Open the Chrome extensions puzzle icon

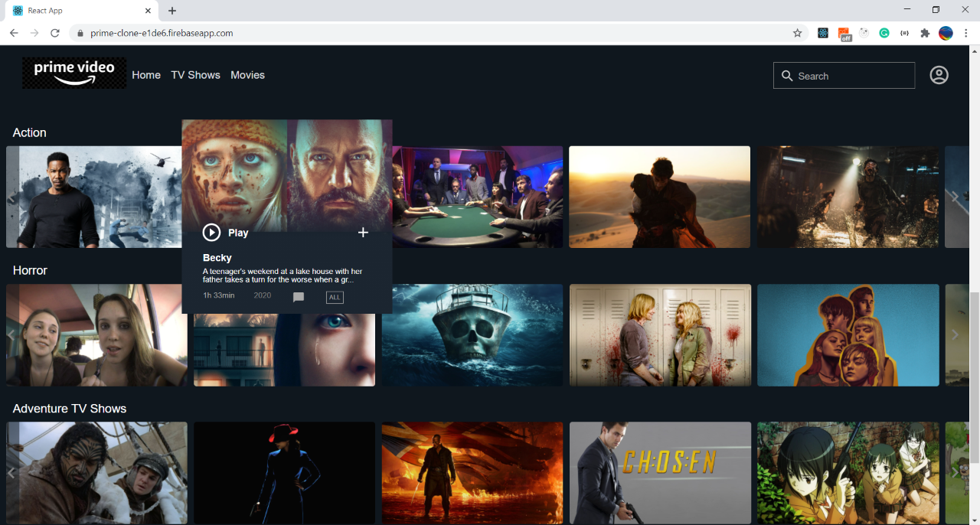(925, 33)
